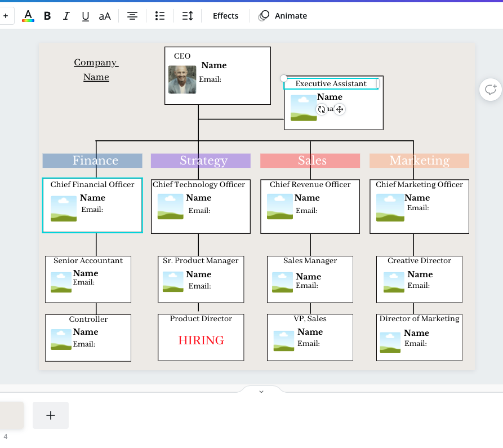Toggle underline formatting

pyautogui.click(x=85, y=16)
